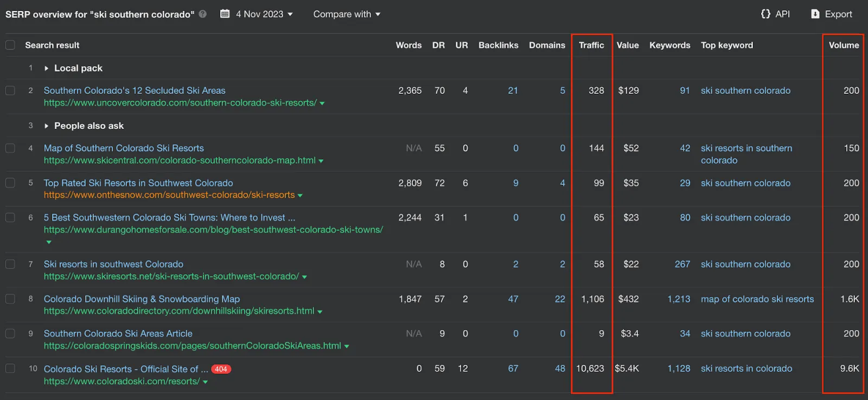Open Southern Colorado's 12 Secluded Ski Areas title
868x400 pixels.
click(x=135, y=91)
